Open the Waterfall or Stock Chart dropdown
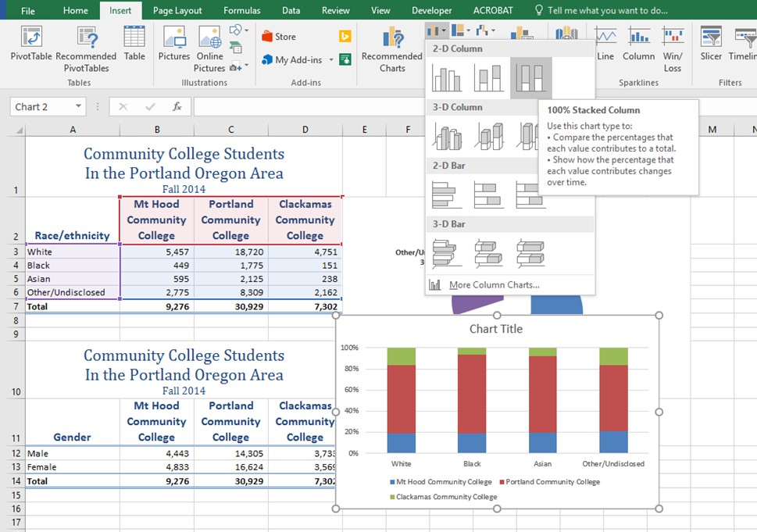 coord(485,31)
